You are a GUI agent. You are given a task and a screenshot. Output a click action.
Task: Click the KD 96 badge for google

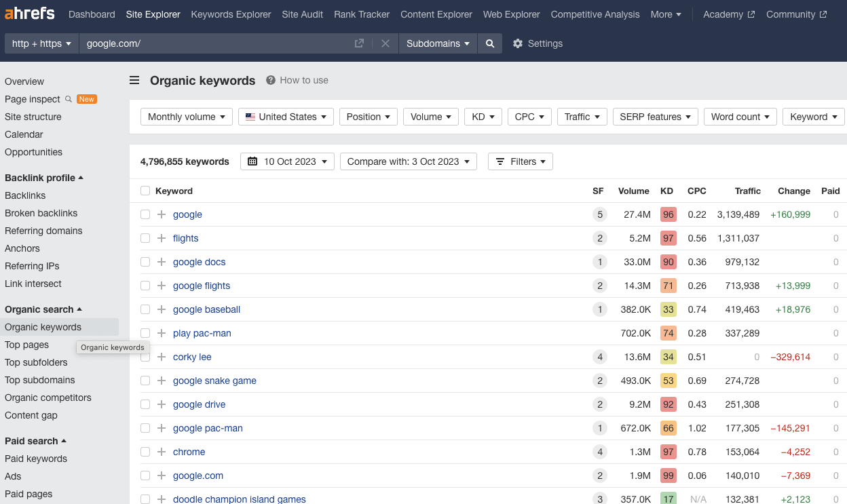point(669,214)
